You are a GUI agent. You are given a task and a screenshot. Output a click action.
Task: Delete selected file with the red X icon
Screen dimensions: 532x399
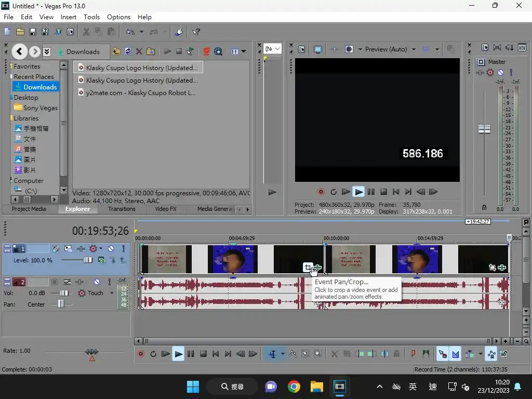(x=139, y=51)
